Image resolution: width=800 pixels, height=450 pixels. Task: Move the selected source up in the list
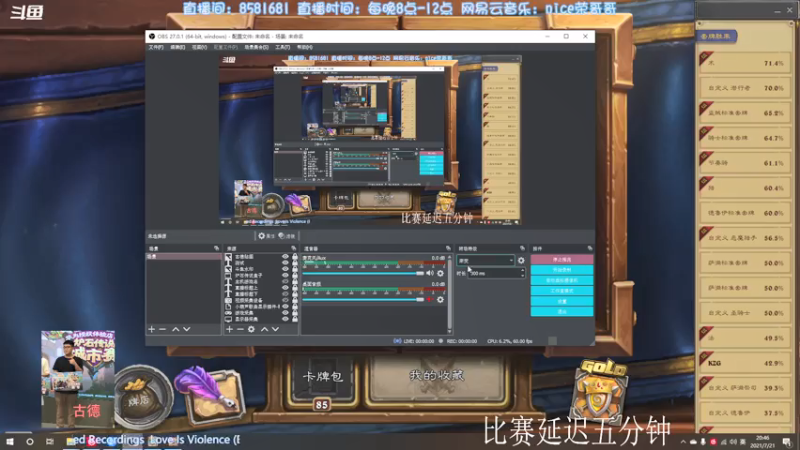264,330
